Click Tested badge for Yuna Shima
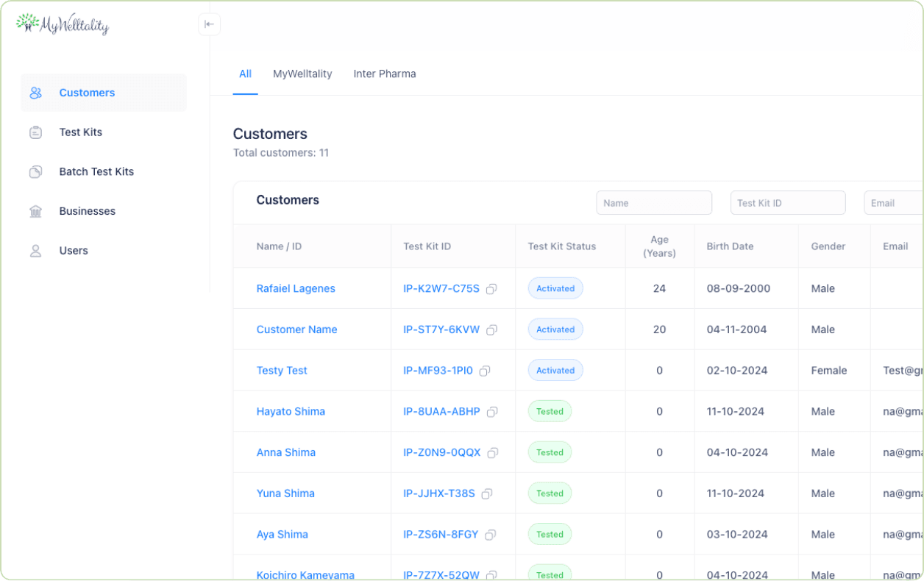 coord(550,493)
